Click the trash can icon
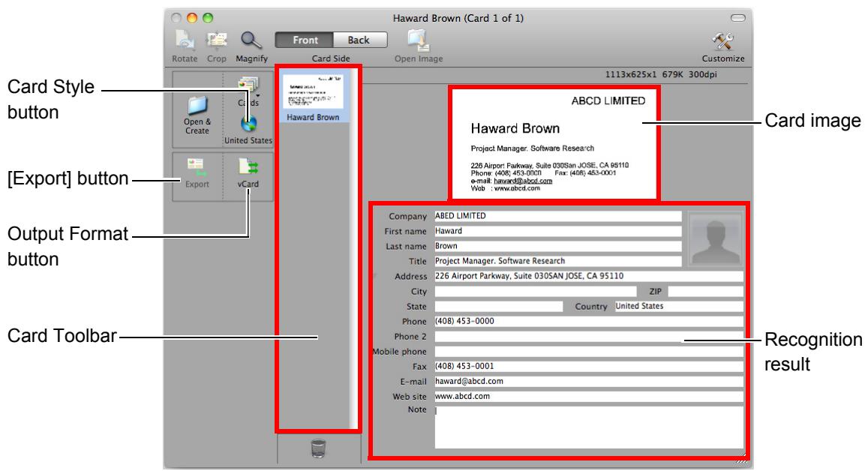The height and width of the screenshot is (471, 868). [318, 448]
